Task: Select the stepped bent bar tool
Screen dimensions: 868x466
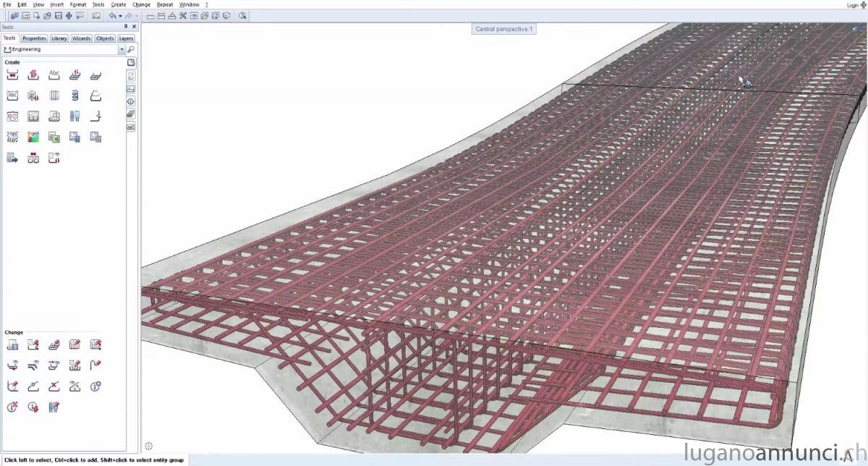Action: (95, 116)
